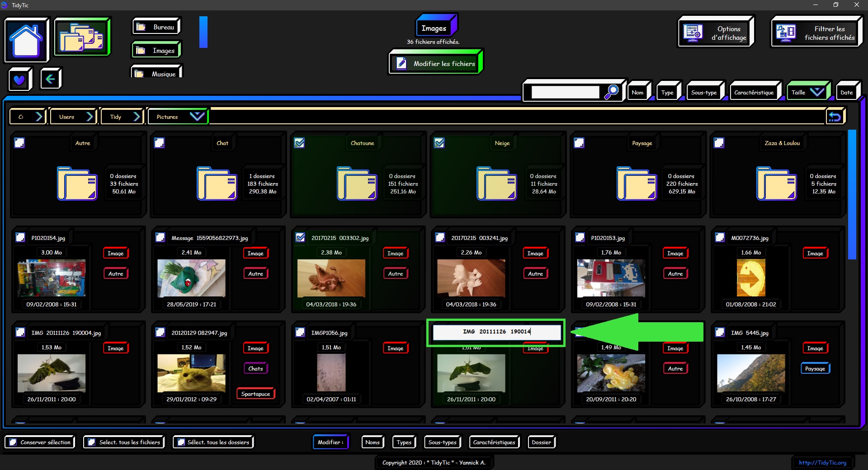This screenshot has width=868, height=470.
Task: Open the Options d'affichage display settings
Action: 716,33
